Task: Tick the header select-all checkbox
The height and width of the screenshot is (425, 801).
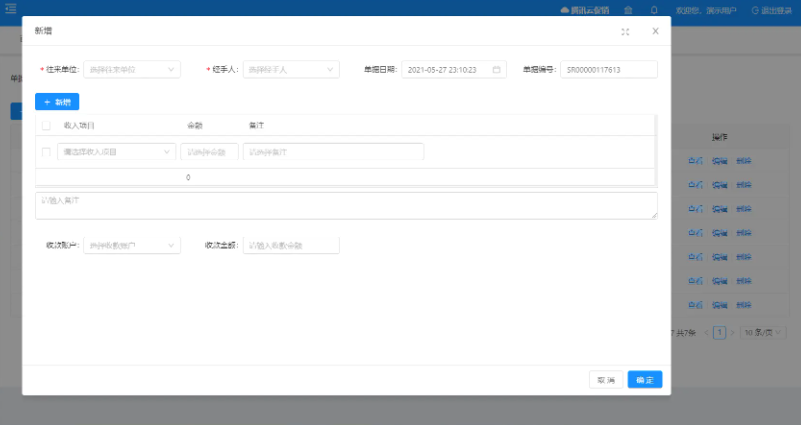Action: click(x=46, y=125)
